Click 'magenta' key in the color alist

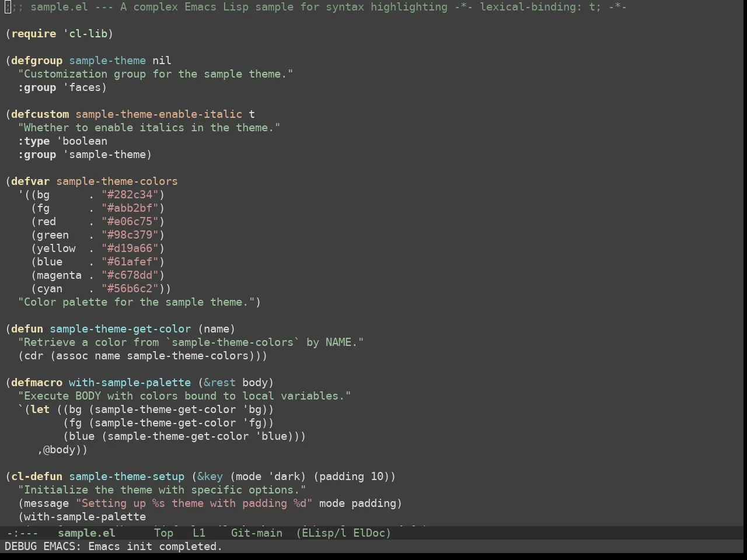pos(59,275)
